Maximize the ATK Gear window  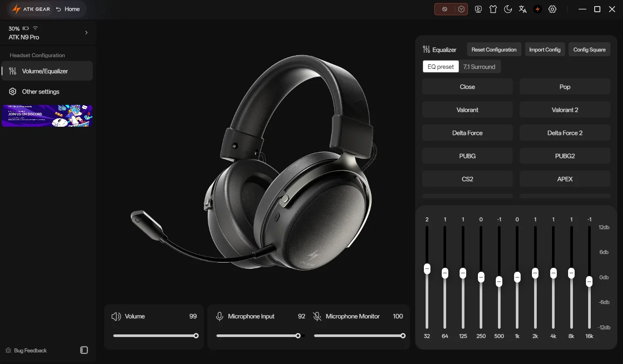(597, 9)
